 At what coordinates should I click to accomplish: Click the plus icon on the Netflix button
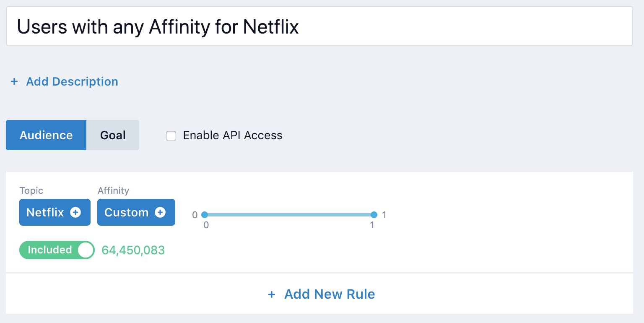click(75, 212)
